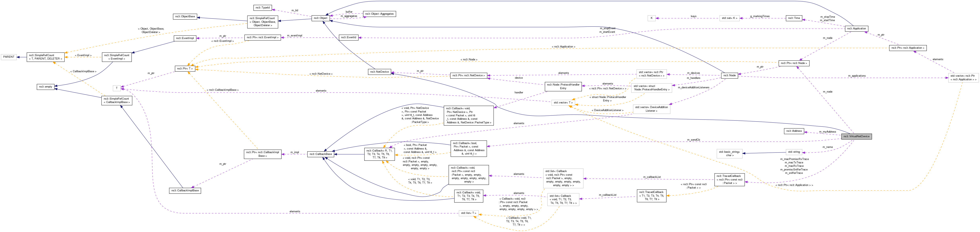Select std::vector< ns3::Ptr< ns3::NetDevice > > node
This screenshot has width=980, height=232.
pos(652,74)
